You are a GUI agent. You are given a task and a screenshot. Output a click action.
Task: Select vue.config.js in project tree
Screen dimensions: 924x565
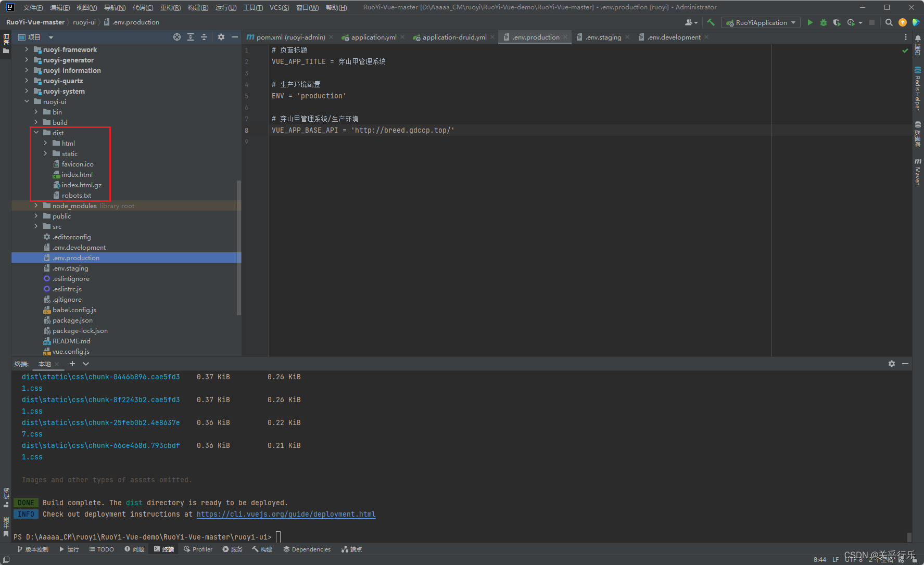click(x=71, y=351)
